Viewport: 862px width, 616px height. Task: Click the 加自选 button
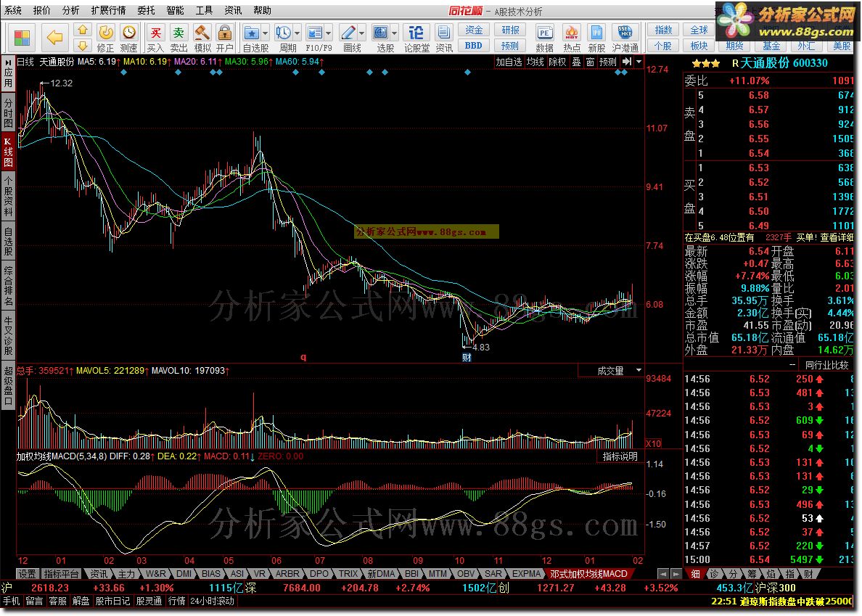point(509,62)
